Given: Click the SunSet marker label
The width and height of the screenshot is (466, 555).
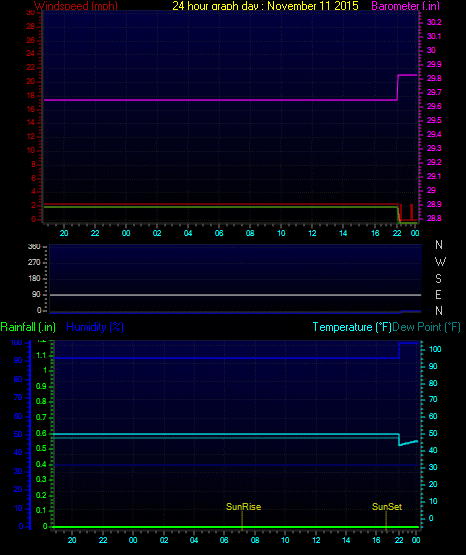Looking at the screenshot, I should [x=387, y=507].
